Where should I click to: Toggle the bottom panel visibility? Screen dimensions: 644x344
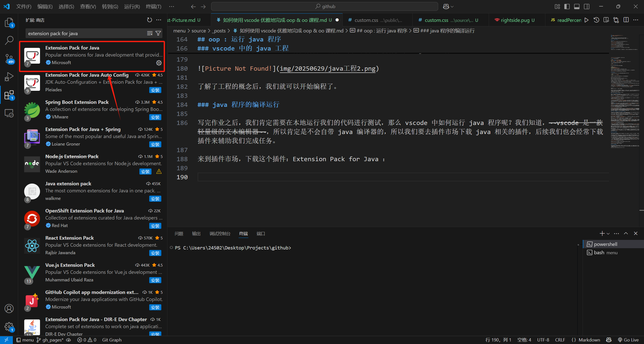click(577, 7)
